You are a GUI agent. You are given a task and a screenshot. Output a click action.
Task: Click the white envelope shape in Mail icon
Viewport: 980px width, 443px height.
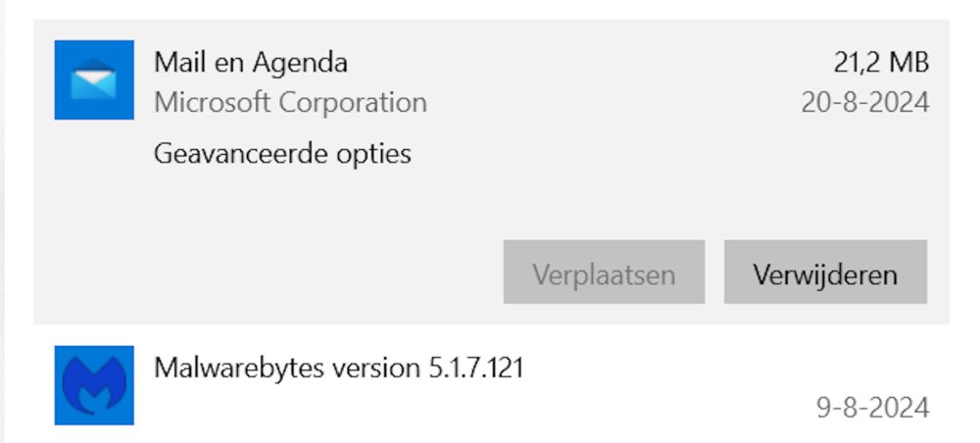[94, 78]
